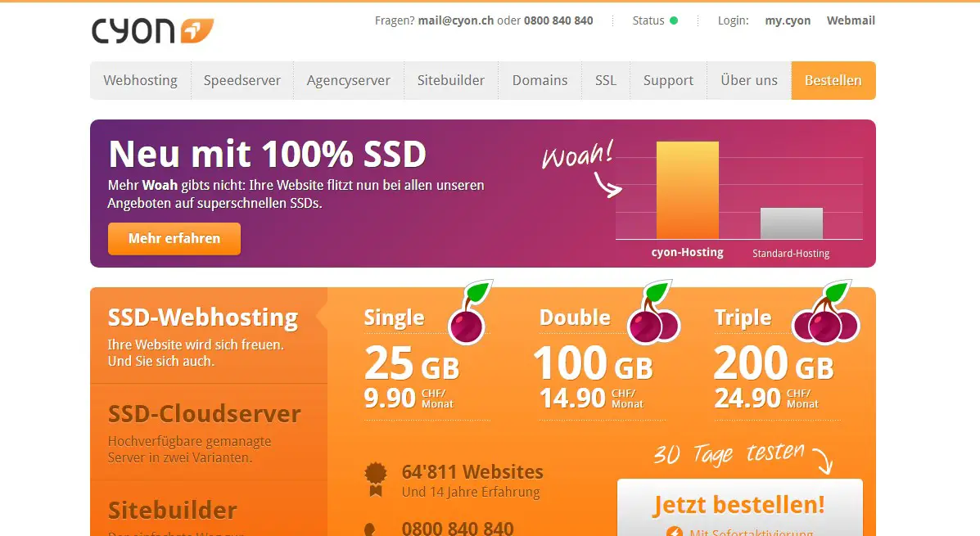
Task: Click the green Status indicator dot
Action: [x=674, y=20]
